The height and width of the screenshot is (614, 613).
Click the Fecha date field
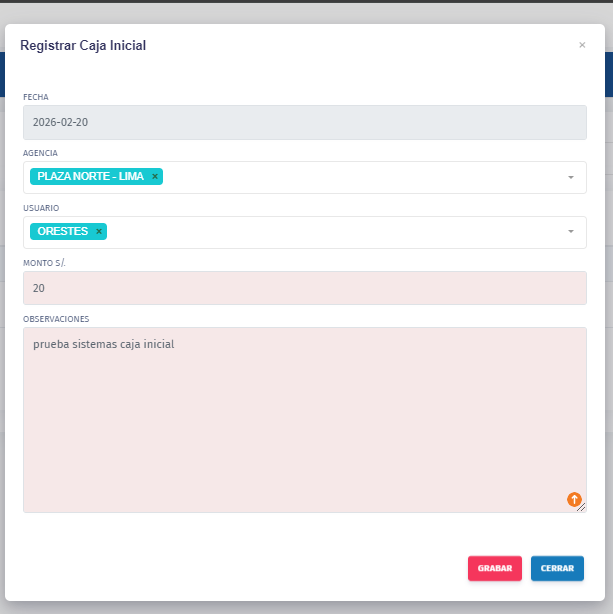point(304,122)
